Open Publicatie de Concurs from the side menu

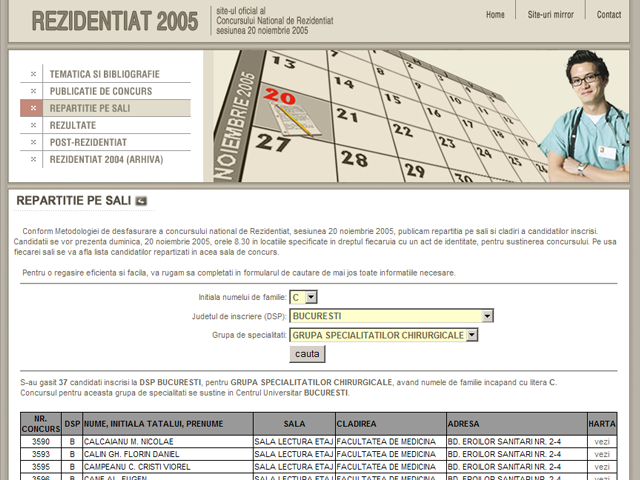101,91
